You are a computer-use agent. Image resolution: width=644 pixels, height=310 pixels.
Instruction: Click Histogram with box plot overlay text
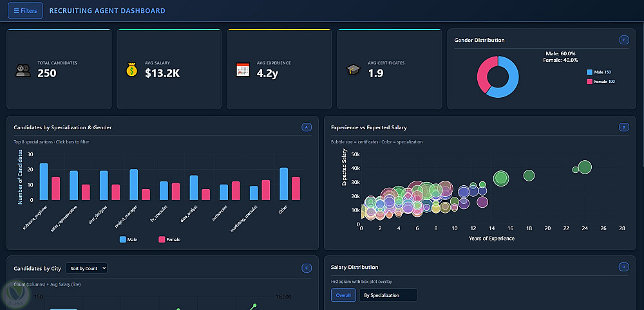tap(361, 282)
